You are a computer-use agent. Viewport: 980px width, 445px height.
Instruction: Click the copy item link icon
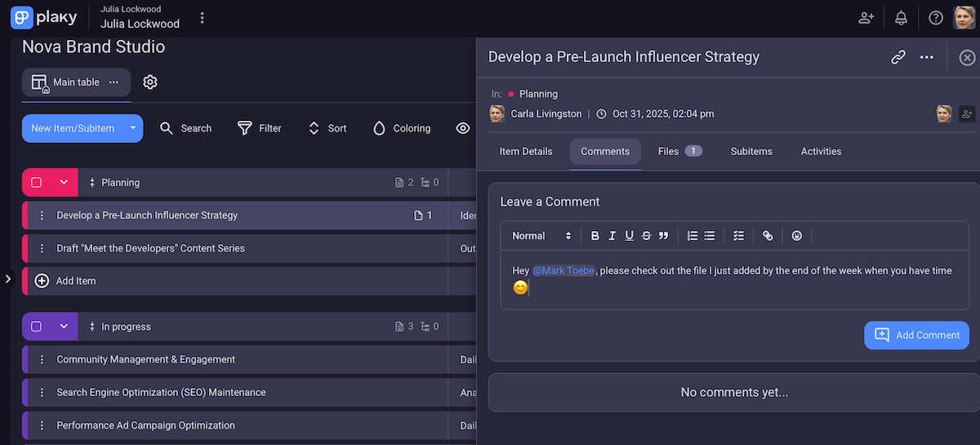(898, 57)
